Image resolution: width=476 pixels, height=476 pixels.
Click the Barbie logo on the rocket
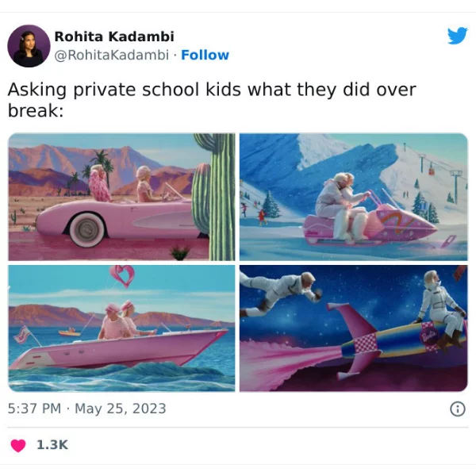pos(428,335)
